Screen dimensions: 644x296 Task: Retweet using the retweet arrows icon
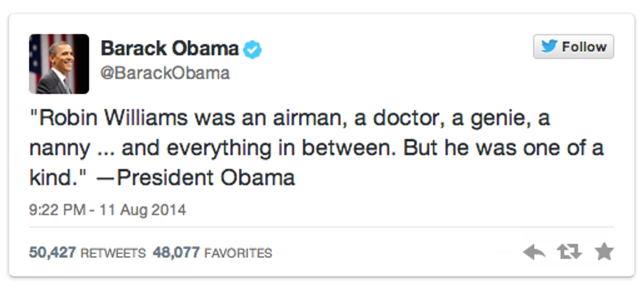569,252
